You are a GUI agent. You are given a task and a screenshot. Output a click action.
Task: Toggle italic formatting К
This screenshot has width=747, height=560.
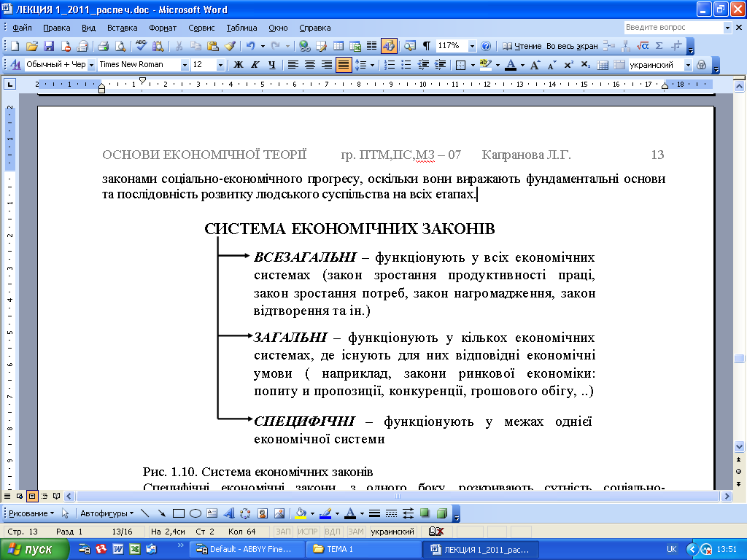click(x=255, y=65)
